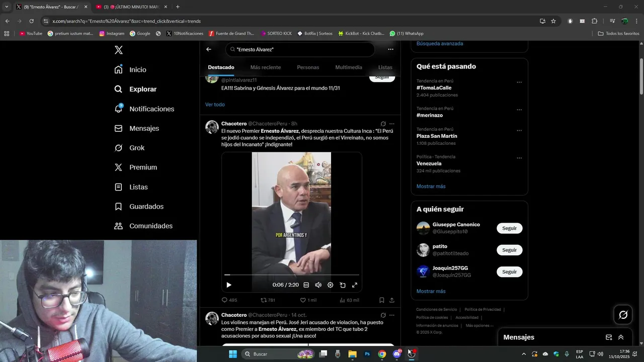644x362 pixels.
Task: Open more options for Plaza San Martín
Action: coord(519,131)
